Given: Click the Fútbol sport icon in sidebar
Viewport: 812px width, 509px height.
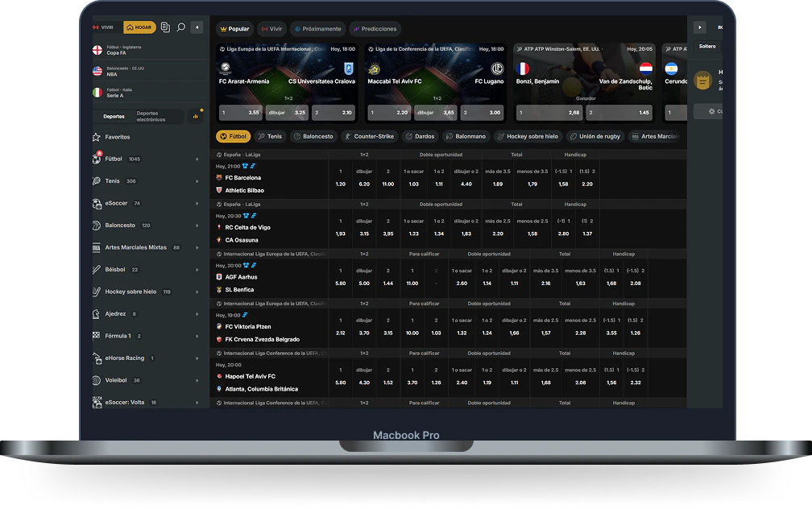Looking at the screenshot, I should pyautogui.click(x=97, y=159).
